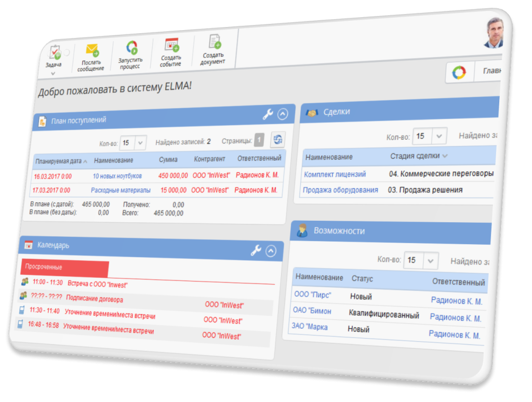Click refresh icon in План поступлений panel
The image size is (532, 402).
(x=277, y=140)
